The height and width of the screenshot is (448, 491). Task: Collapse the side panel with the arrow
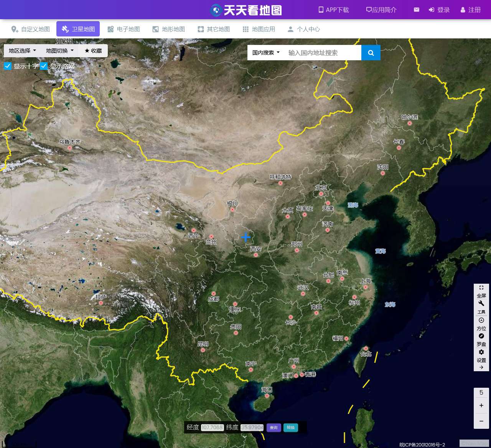[481, 367]
